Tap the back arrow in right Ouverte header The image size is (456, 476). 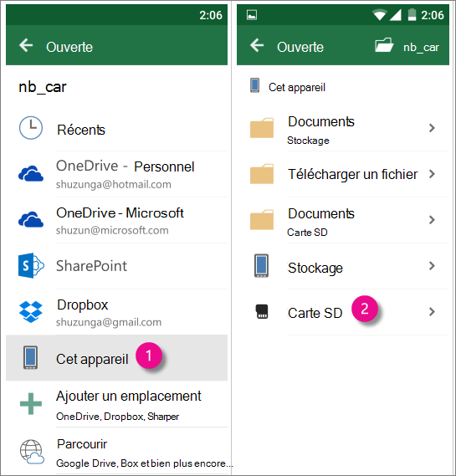point(257,45)
